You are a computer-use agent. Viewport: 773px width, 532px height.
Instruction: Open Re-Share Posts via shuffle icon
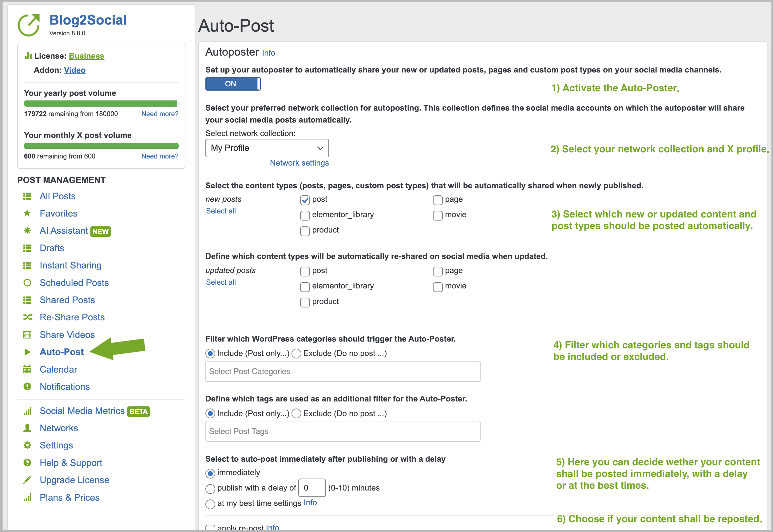coord(28,317)
